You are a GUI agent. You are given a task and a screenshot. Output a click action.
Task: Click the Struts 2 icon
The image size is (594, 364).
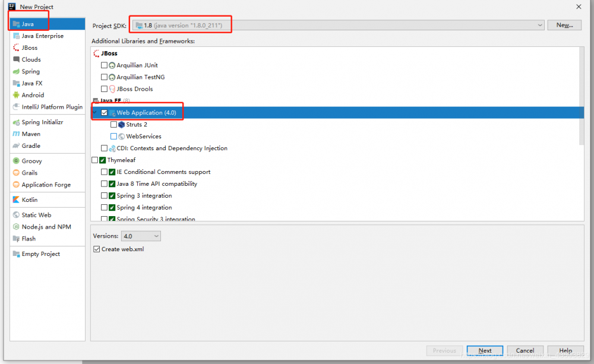[x=122, y=125]
